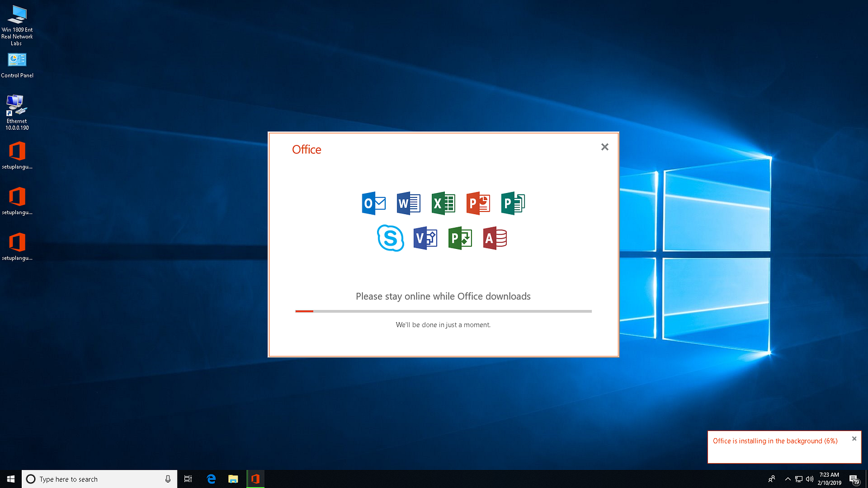Open File Explorer from the taskbar
This screenshot has width=868, height=488.
(233, 479)
